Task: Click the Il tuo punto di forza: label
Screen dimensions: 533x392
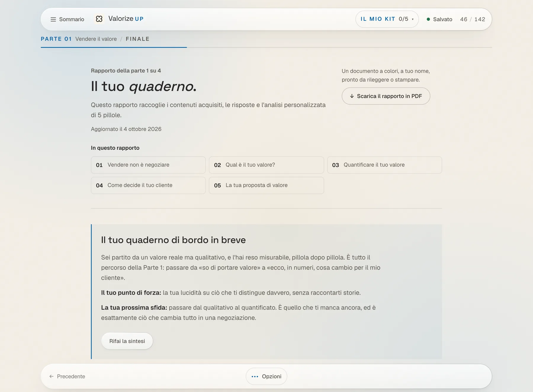Action: point(131,293)
